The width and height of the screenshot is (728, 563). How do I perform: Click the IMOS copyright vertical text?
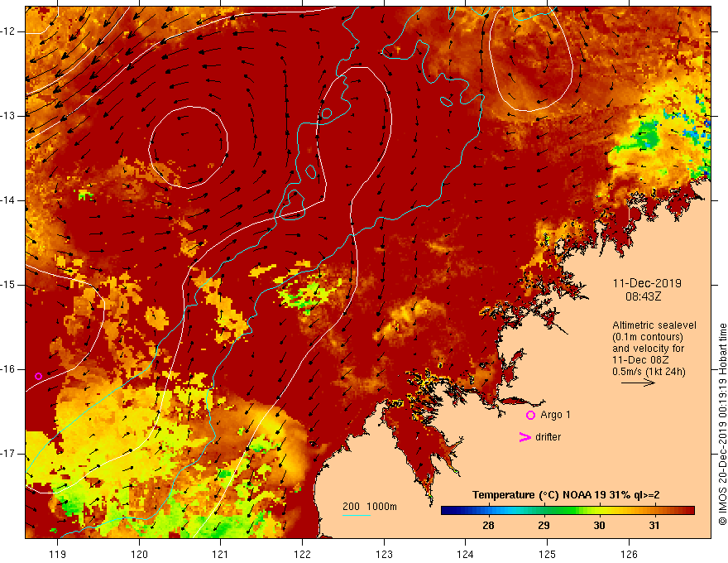722,425
